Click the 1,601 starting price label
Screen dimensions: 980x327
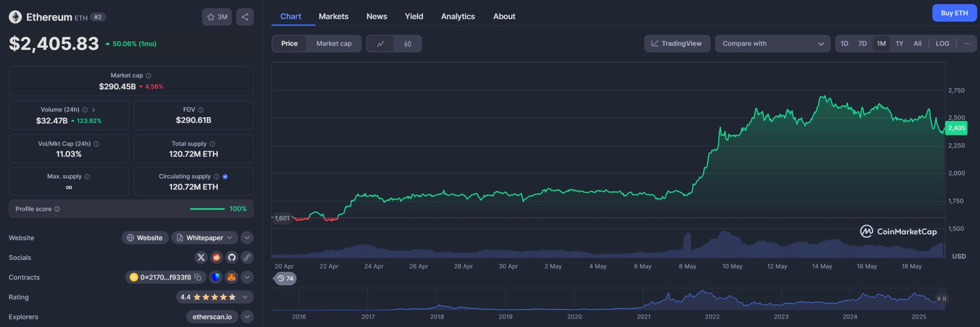tap(282, 218)
